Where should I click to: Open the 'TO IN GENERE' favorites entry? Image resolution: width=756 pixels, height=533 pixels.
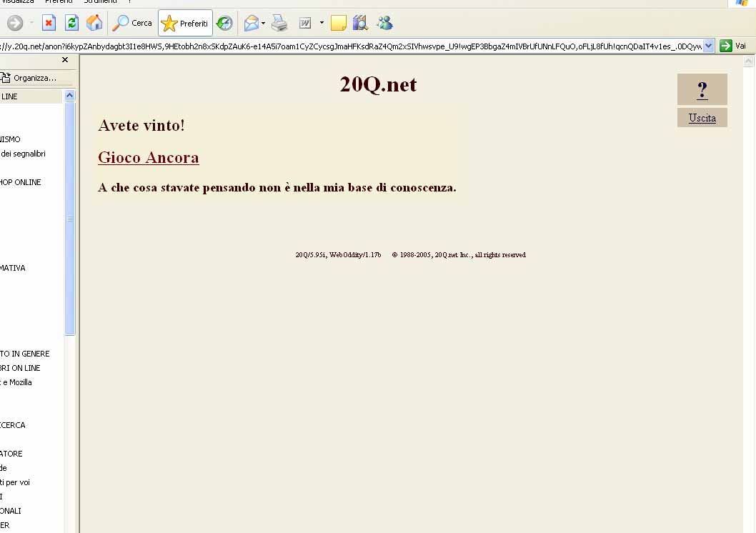click(25, 354)
